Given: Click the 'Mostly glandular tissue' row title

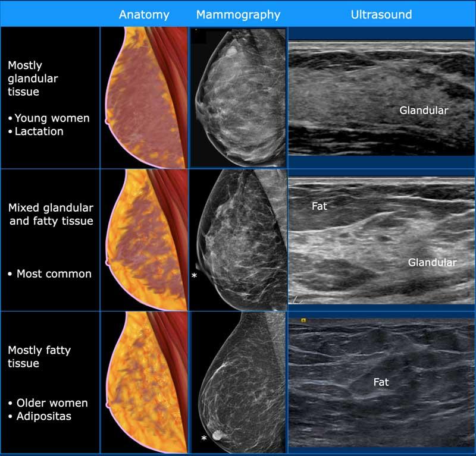Looking at the screenshot, I should click(x=33, y=78).
